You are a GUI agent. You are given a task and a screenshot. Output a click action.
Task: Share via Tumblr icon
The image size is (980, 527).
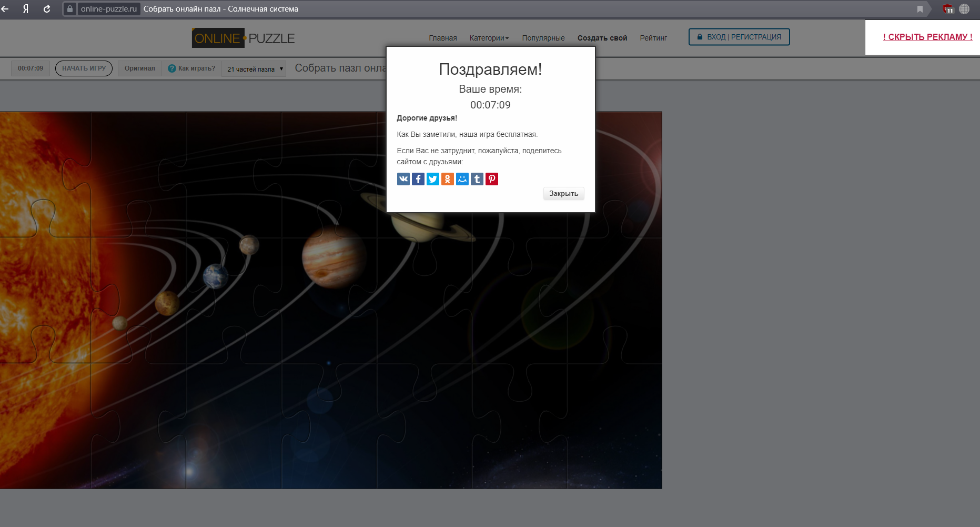477,179
